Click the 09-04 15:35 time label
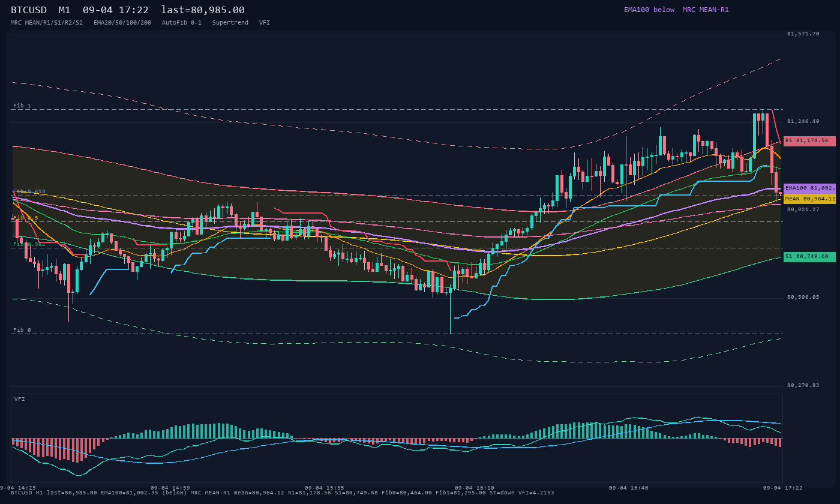840x504 pixels. [324, 488]
